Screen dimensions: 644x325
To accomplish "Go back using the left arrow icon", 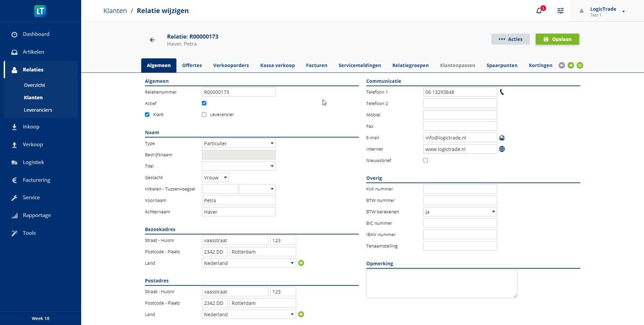I will tap(152, 40).
